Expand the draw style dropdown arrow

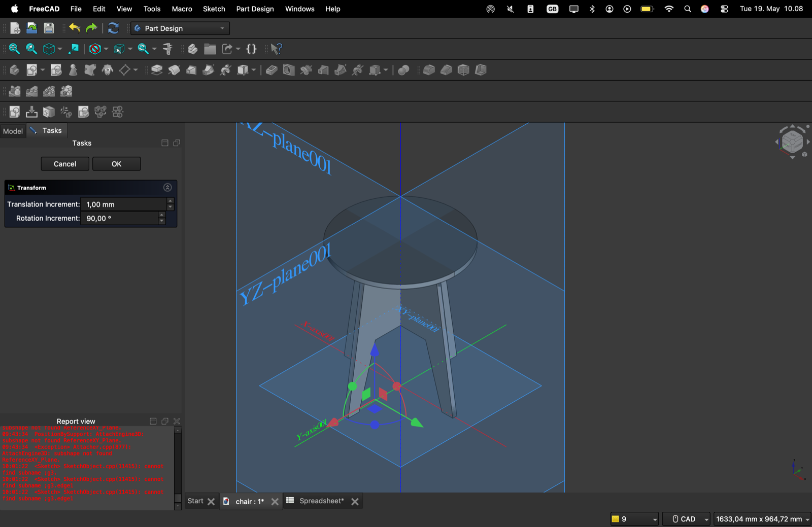coord(106,49)
